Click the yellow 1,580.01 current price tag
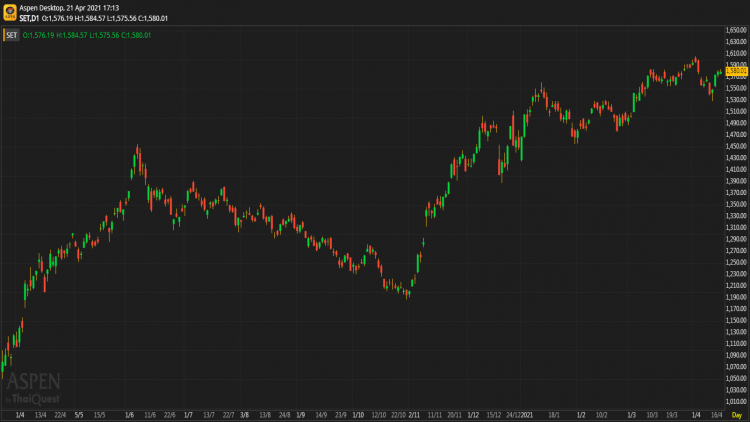 [736, 71]
